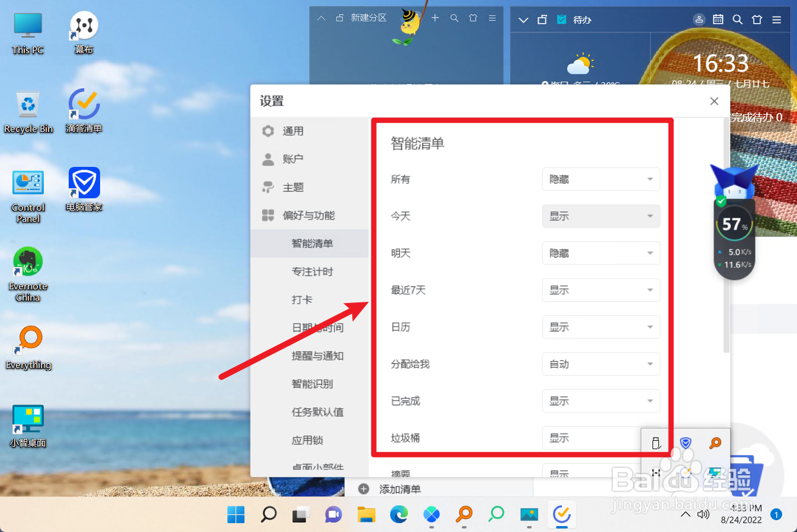Open File Explorer from taskbar

pyautogui.click(x=367, y=514)
